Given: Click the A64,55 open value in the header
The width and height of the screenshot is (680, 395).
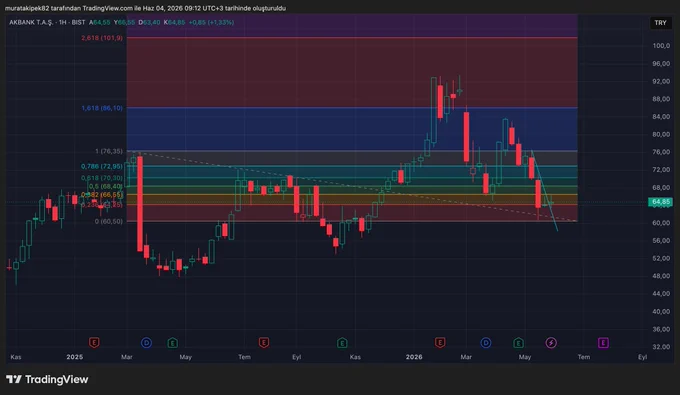Looking at the screenshot, I should click(x=100, y=22).
